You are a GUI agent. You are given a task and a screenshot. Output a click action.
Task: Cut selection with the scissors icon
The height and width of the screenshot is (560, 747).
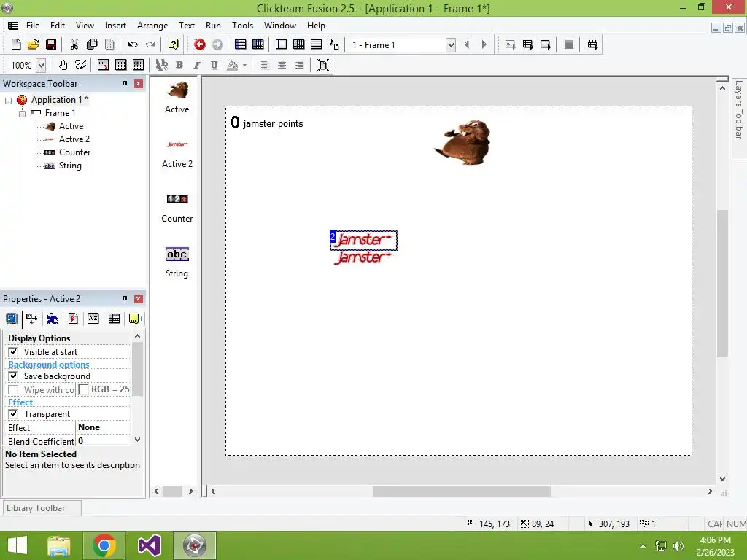[x=74, y=44]
